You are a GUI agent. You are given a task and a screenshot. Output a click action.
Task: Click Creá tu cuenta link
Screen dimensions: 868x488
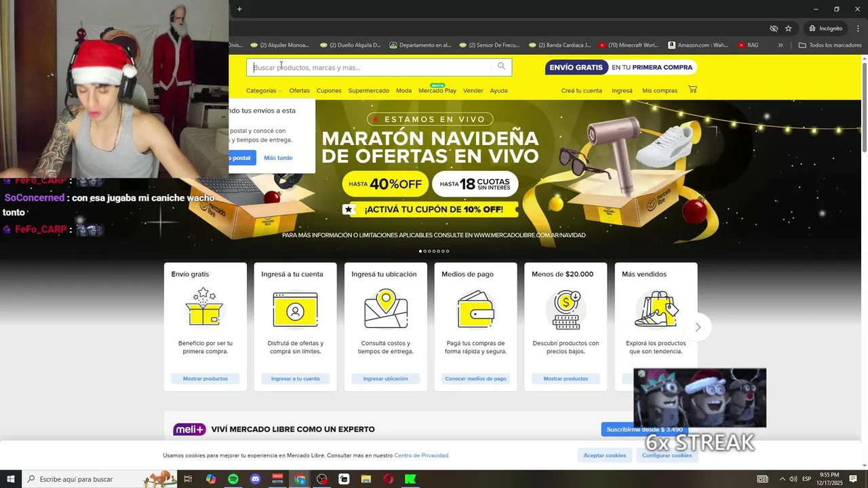[581, 91]
